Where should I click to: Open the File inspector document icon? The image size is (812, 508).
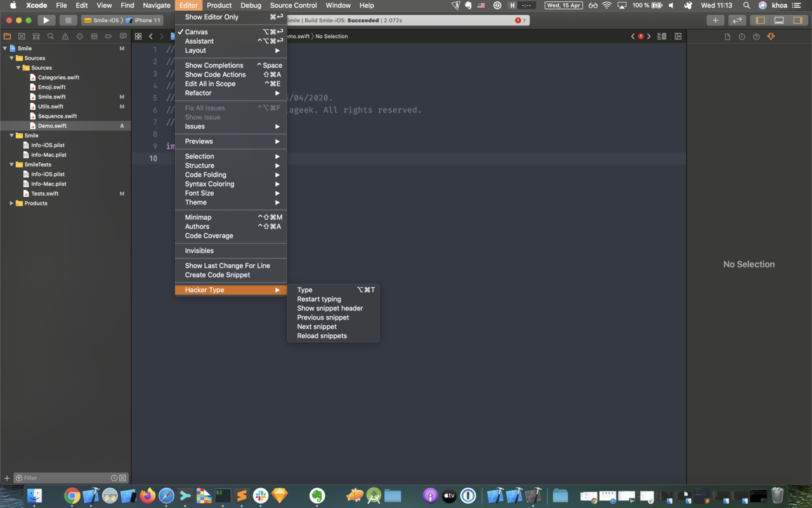coord(727,36)
